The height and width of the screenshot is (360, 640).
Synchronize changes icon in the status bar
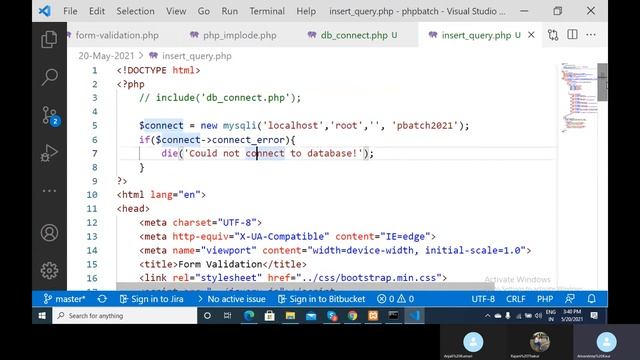(102, 299)
